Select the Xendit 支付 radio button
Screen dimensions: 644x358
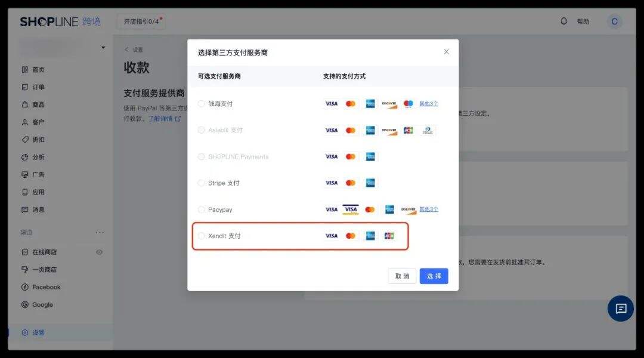point(202,236)
